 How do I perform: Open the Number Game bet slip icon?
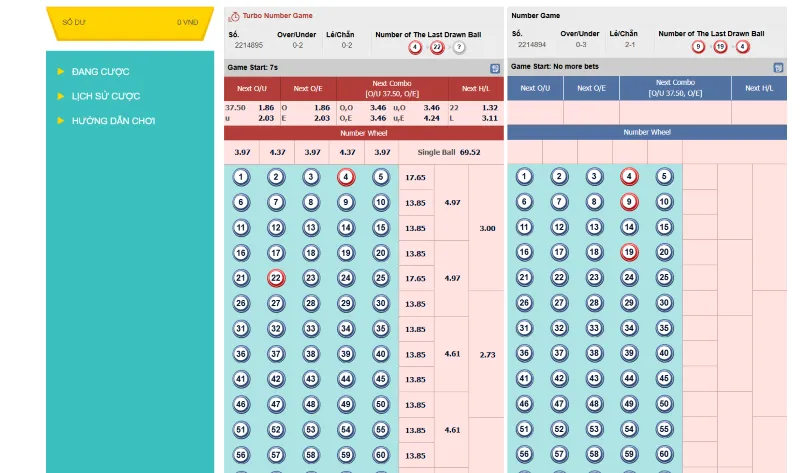click(778, 67)
